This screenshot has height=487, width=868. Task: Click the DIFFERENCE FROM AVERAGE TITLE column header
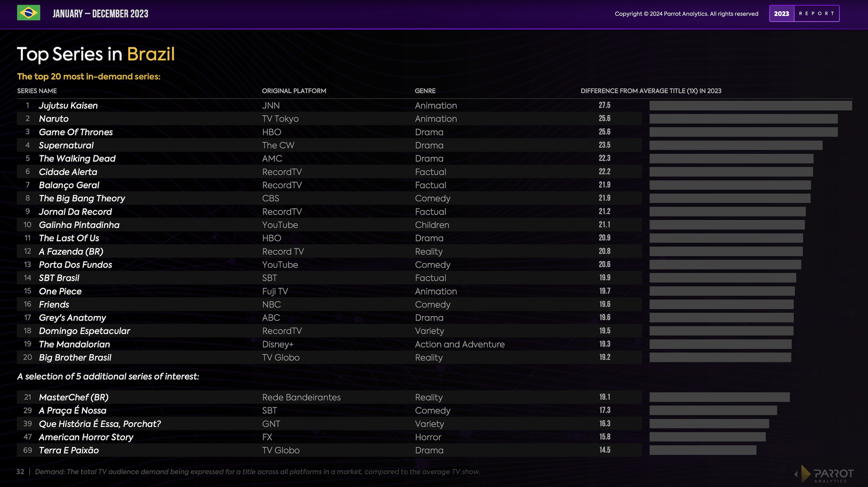(651, 91)
